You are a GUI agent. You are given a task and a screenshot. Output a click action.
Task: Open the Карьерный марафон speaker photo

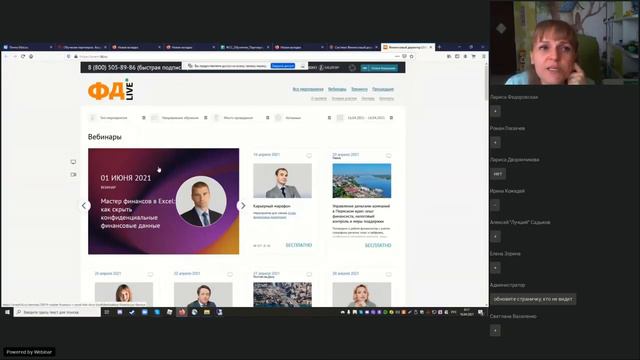click(282, 181)
